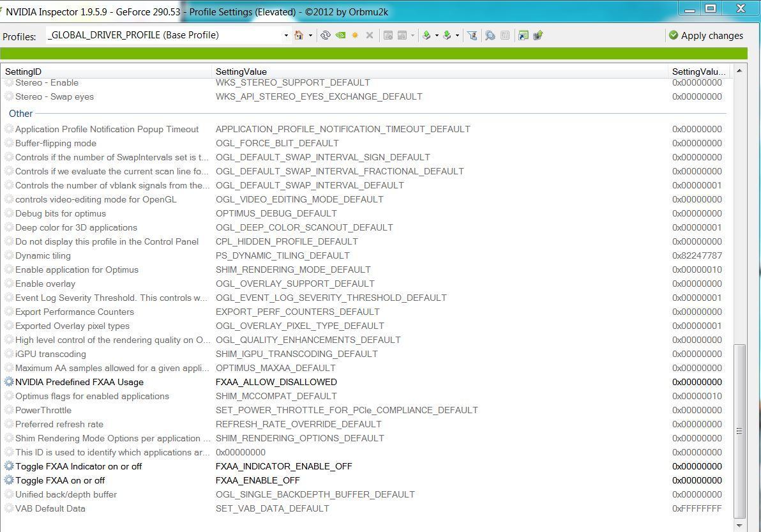Select the Enable application for Optimus row
This screenshot has height=532, width=761.
click(x=366, y=270)
